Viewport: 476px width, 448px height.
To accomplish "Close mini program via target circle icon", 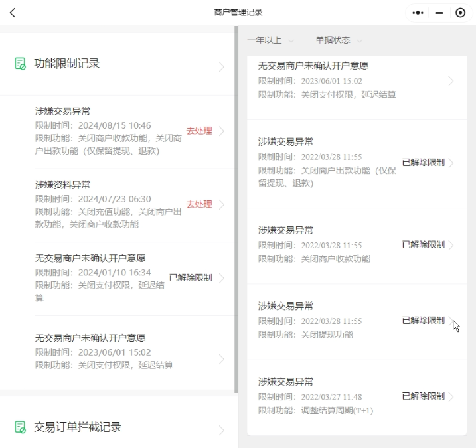I will tap(460, 13).
